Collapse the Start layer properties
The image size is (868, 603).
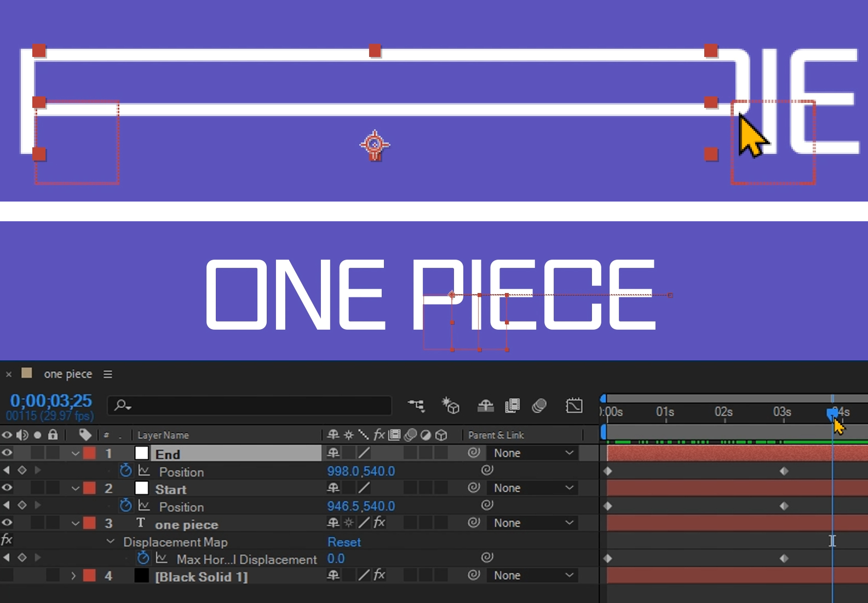(x=76, y=489)
